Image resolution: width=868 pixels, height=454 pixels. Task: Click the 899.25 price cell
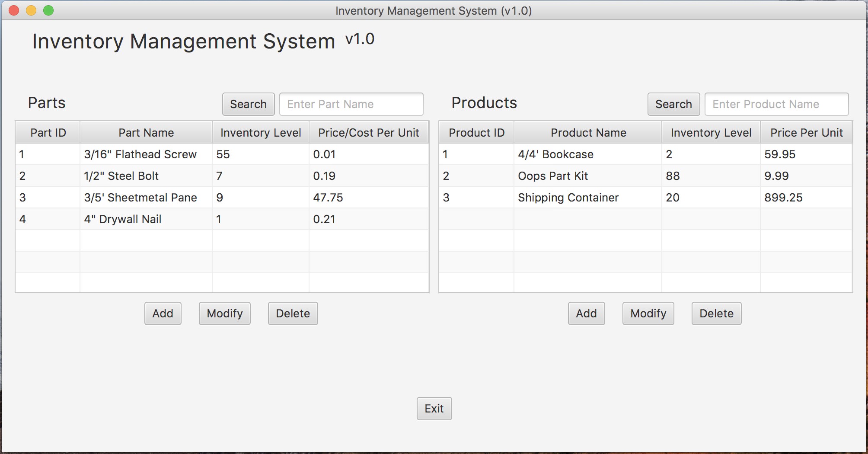click(x=806, y=198)
